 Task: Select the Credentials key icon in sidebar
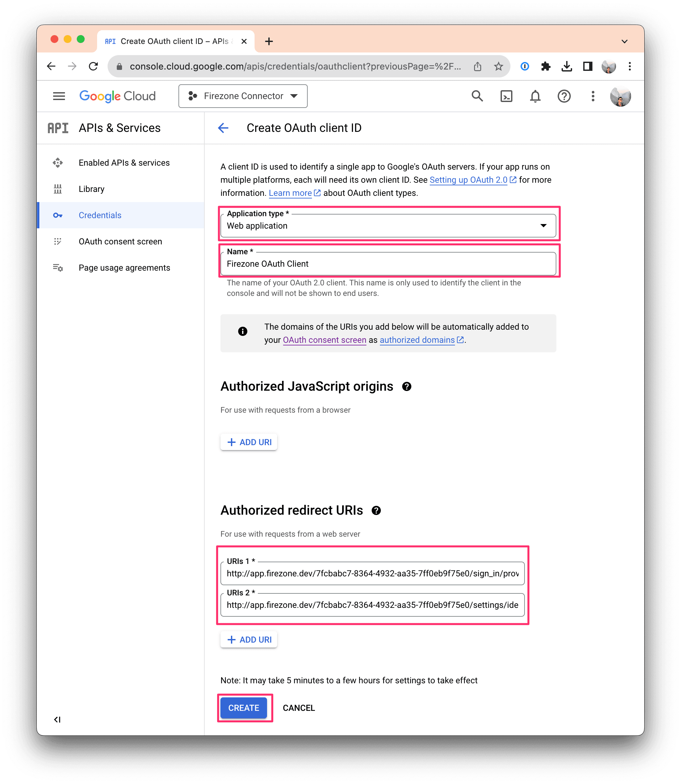pyautogui.click(x=58, y=215)
